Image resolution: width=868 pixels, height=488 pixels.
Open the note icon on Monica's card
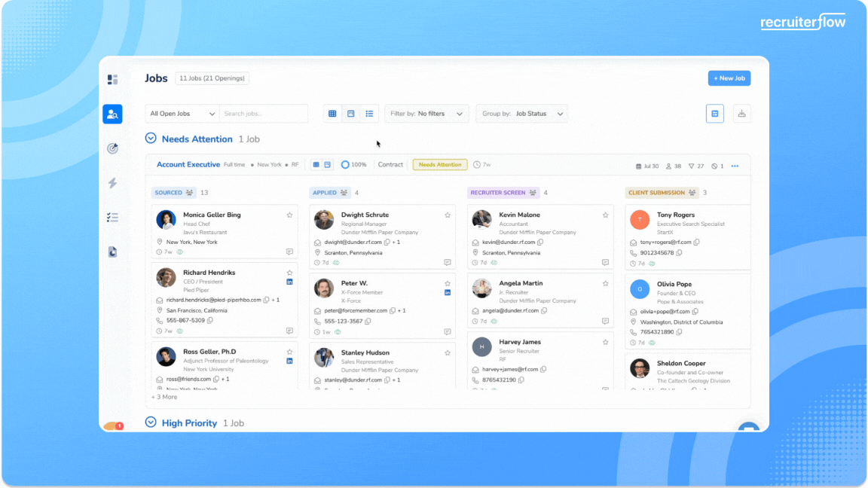point(289,252)
